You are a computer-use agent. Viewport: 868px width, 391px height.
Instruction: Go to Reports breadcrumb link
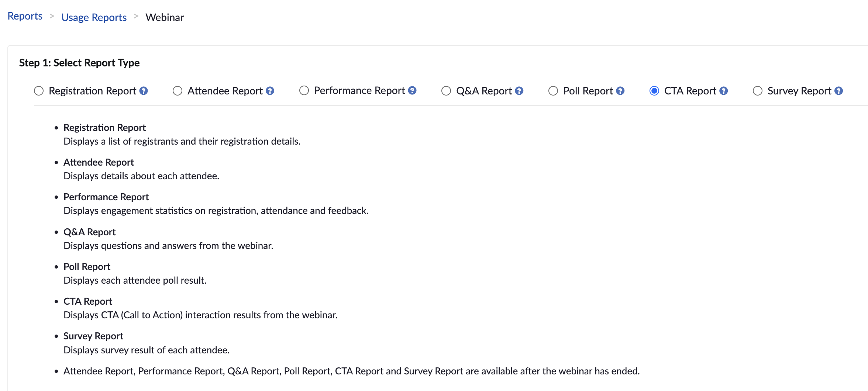coord(25,16)
